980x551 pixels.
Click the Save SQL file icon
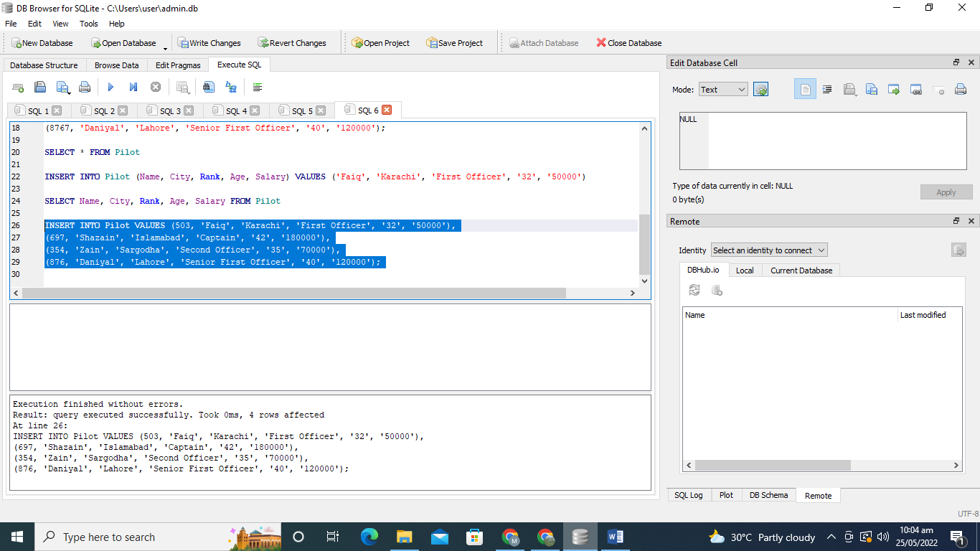click(x=62, y=87)
